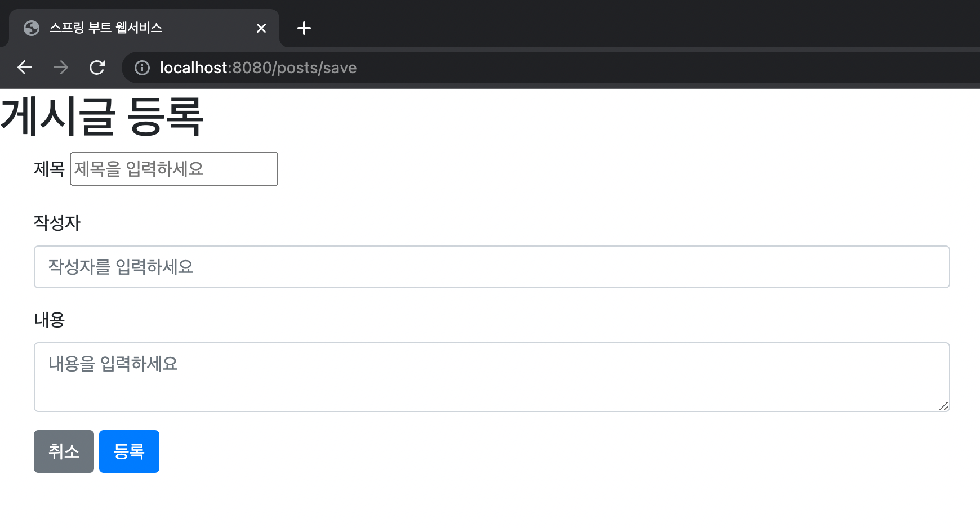Click the 작성자 author input field
The height and width of the screenshot is (528, 980).
[x=492, y=267]
